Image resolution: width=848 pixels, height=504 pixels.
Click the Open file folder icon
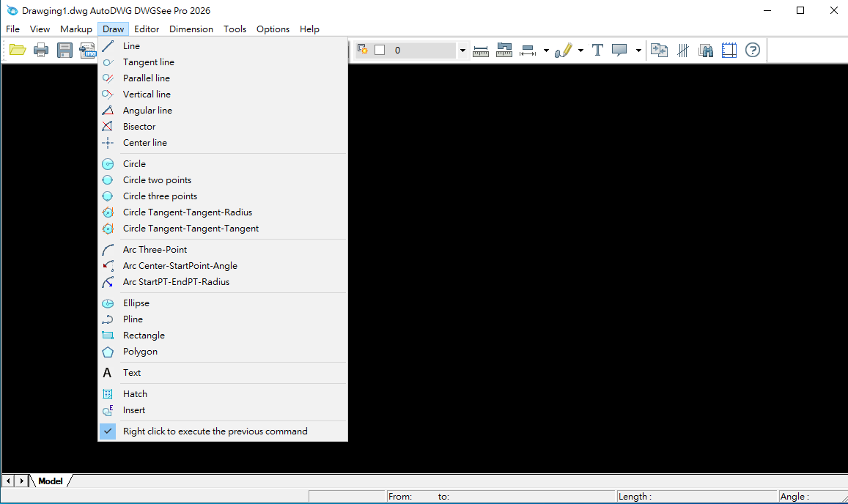18,50
